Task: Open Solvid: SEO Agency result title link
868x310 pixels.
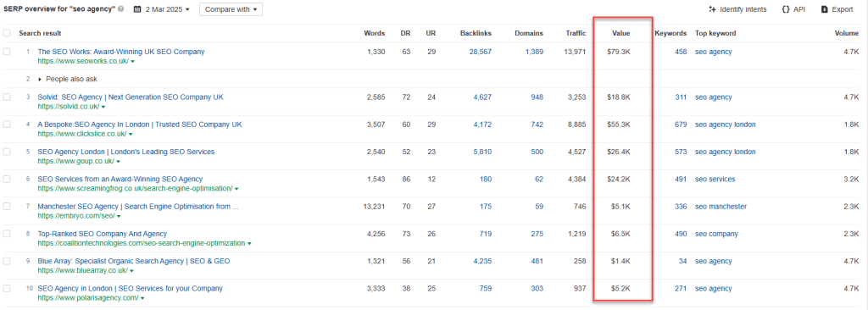Action: (131, 97)
